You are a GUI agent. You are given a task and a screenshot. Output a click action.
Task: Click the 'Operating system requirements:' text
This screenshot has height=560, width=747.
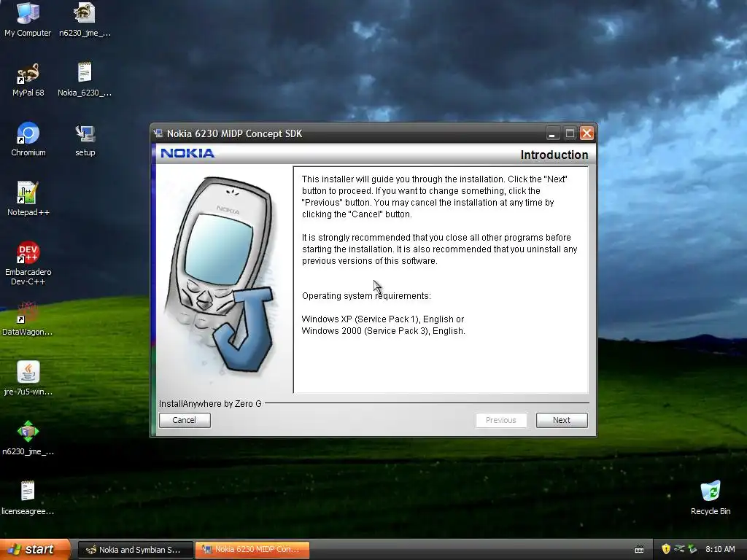[366, 296]
